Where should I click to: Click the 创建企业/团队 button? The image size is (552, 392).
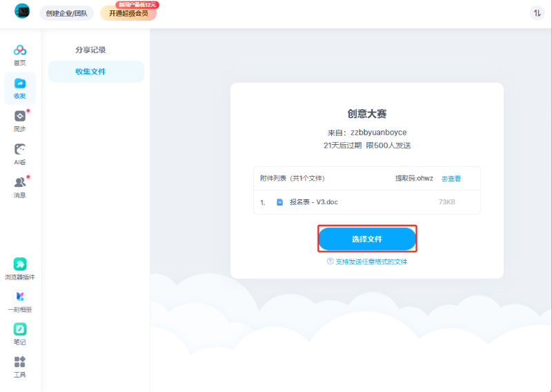click(x=66, y=13)
